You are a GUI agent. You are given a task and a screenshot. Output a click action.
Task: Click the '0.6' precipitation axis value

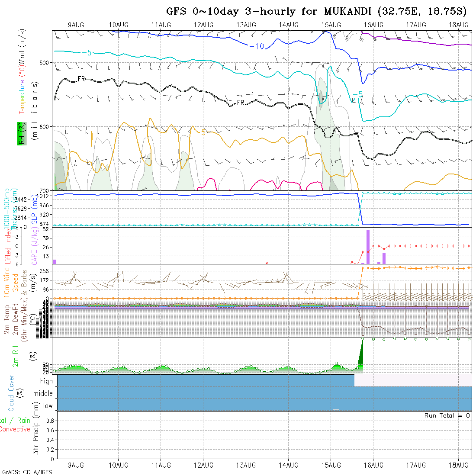pos(50,431)
